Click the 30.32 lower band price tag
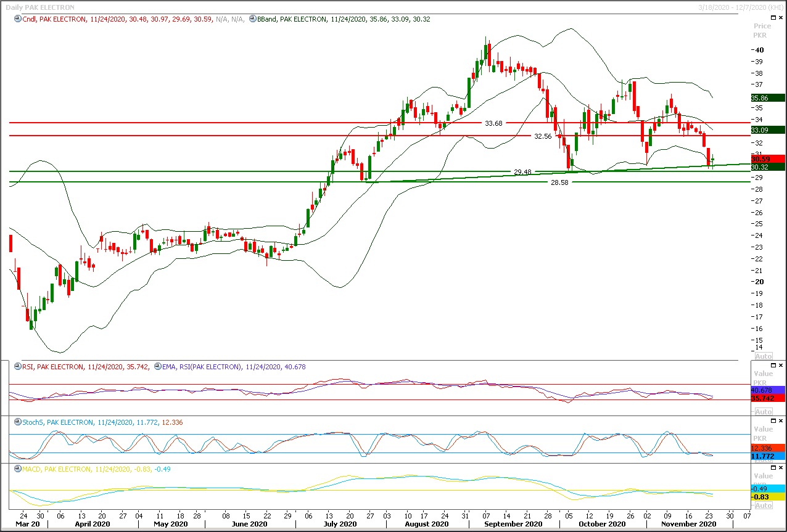 (767, 167)
